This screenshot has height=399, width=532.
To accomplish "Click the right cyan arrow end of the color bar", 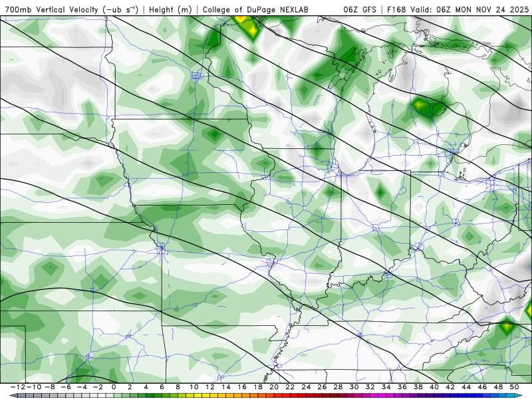I will click(519, 395).
